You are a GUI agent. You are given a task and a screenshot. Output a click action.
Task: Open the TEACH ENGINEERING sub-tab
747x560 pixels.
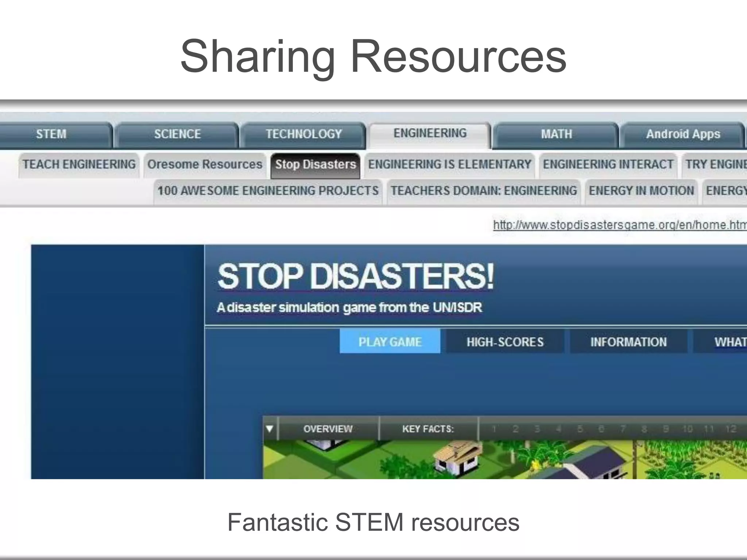coord(79,165)
